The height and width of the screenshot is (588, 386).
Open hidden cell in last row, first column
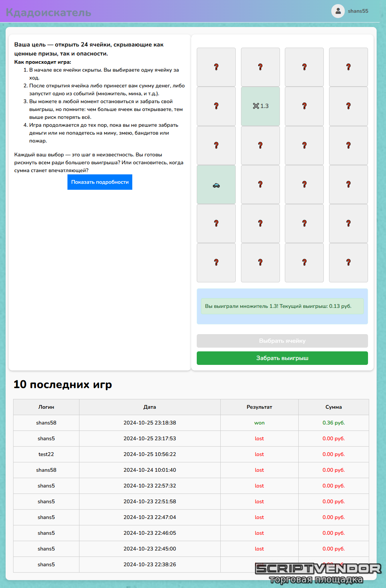tap(216, 262)
